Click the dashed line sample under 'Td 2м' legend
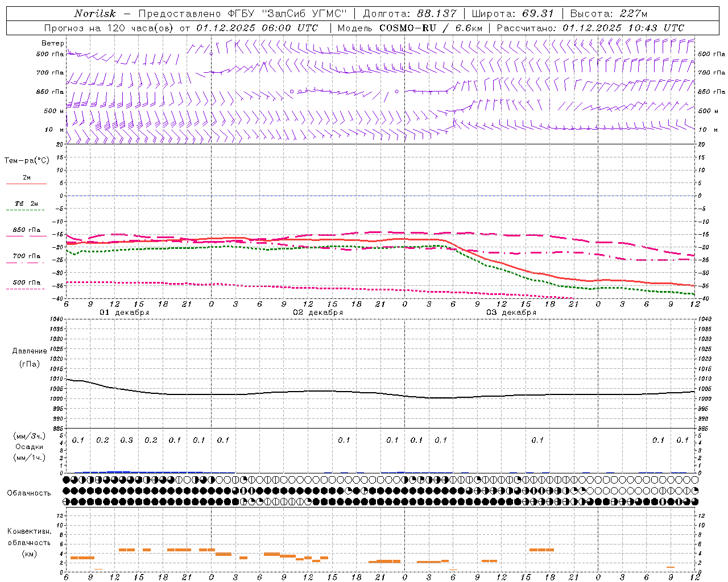 26,210
